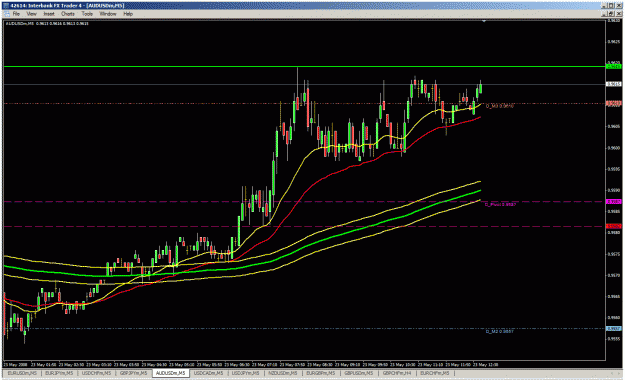Minimize the Interbank FX Trader window
The image size is (625, 380).
[x=605, y=6]
